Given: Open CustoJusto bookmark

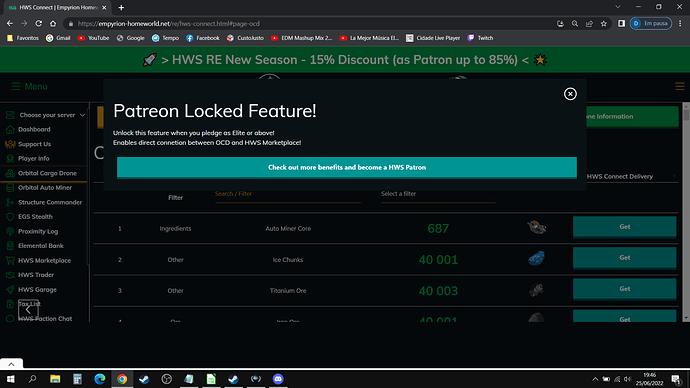Looking at the screenshot, I should 245,38.
